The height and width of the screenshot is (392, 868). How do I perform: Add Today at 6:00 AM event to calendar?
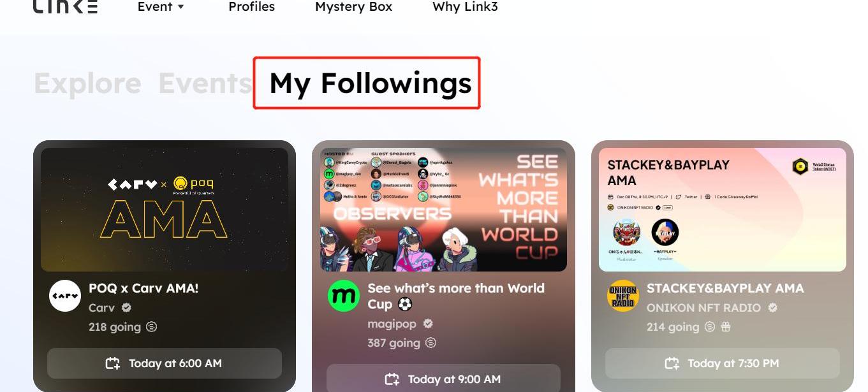point(165,363)
